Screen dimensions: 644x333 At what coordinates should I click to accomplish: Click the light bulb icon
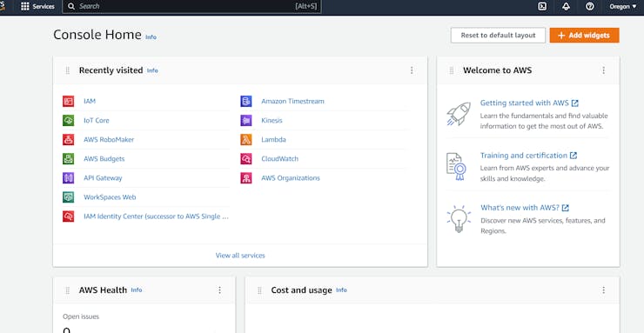point(459,219)
